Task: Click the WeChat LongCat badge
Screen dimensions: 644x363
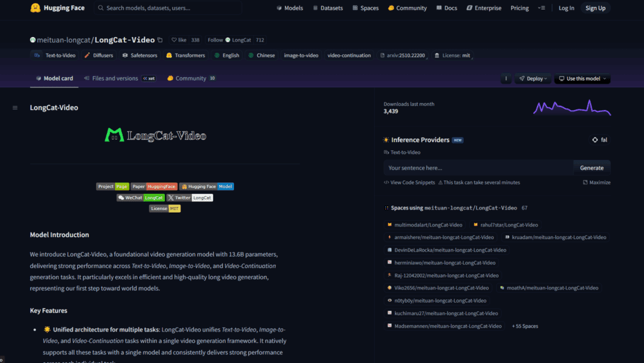Action: [140, 198]
